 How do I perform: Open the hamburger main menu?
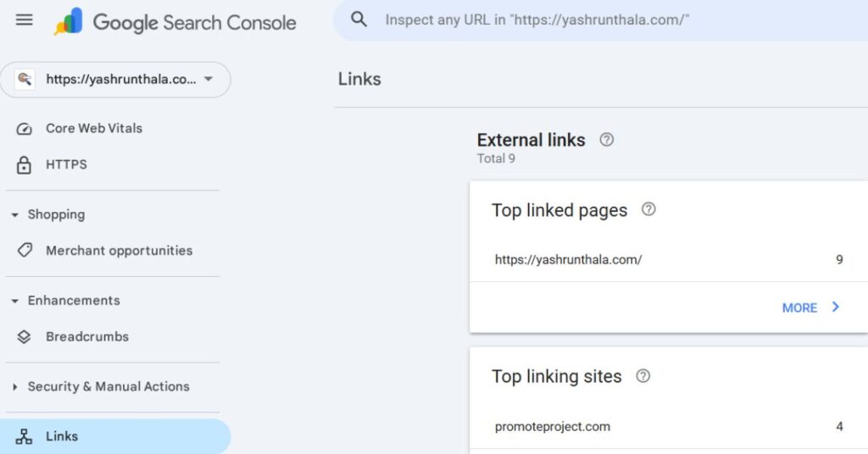[25, 19]
